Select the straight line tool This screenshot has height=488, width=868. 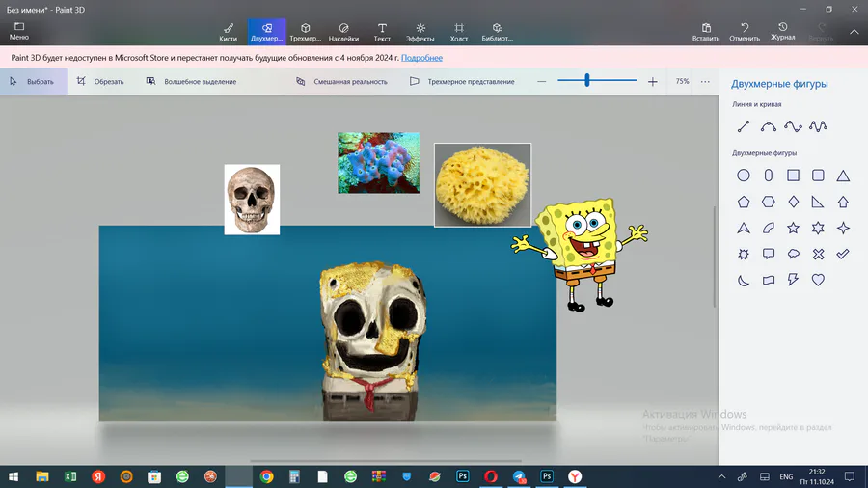[744, 126]
